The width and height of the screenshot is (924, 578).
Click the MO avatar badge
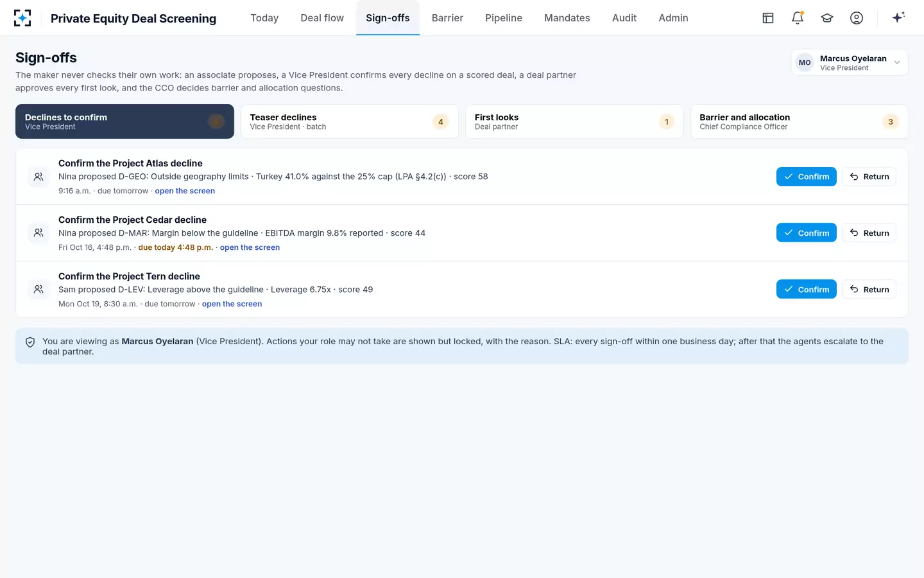[x=805, y=63]
